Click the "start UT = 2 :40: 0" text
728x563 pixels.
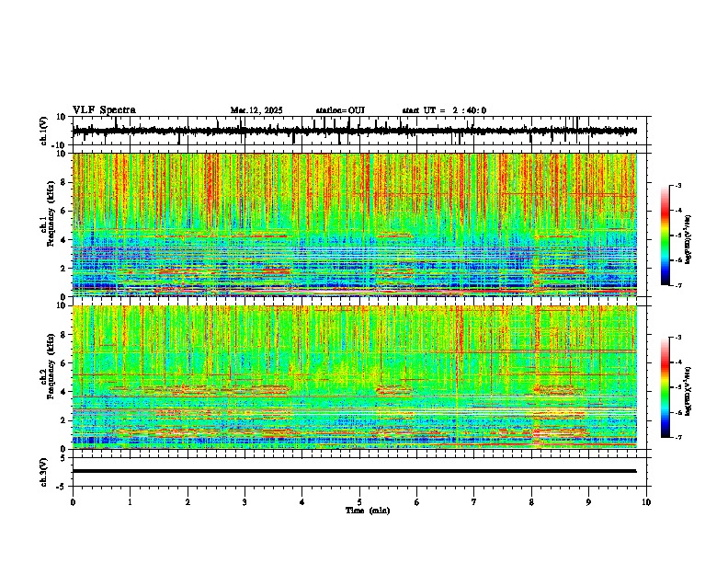click(x=444, y=110)
